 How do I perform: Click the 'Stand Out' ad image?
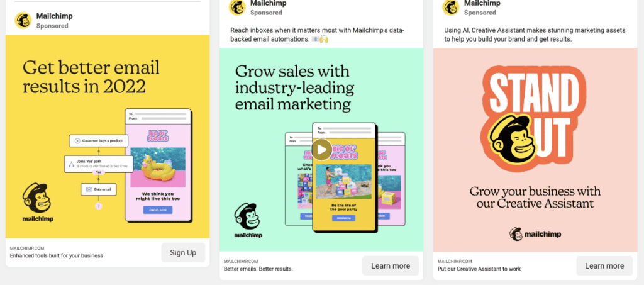[x=535, y=150]
